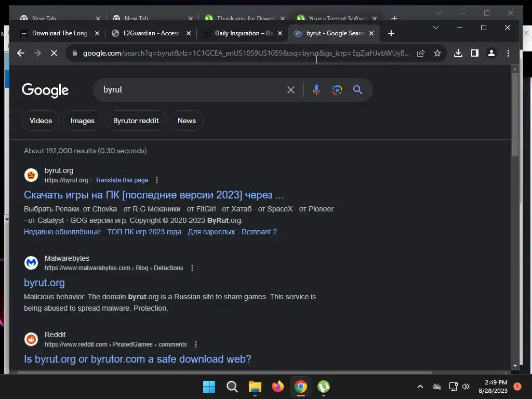Start voice search with microphone
The image size is (532, 399).
[316, 90]
